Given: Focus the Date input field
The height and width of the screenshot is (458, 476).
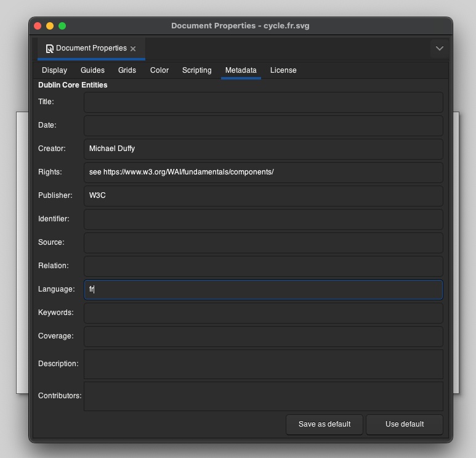Looking at the screenshot, I should coord(263,126).
